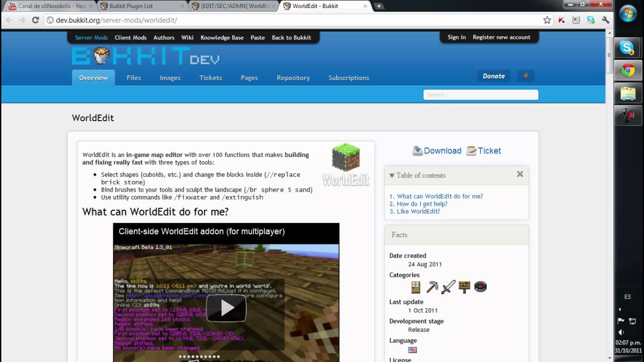Open Knowledge Base in top navigation
Screen dimensions: 644x362
coord(222,38)
